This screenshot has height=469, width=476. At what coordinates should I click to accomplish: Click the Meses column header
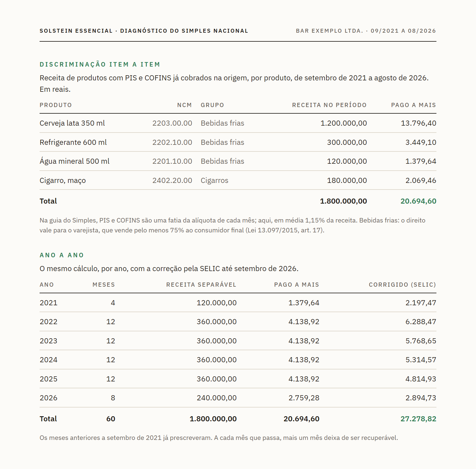point(104,285)
